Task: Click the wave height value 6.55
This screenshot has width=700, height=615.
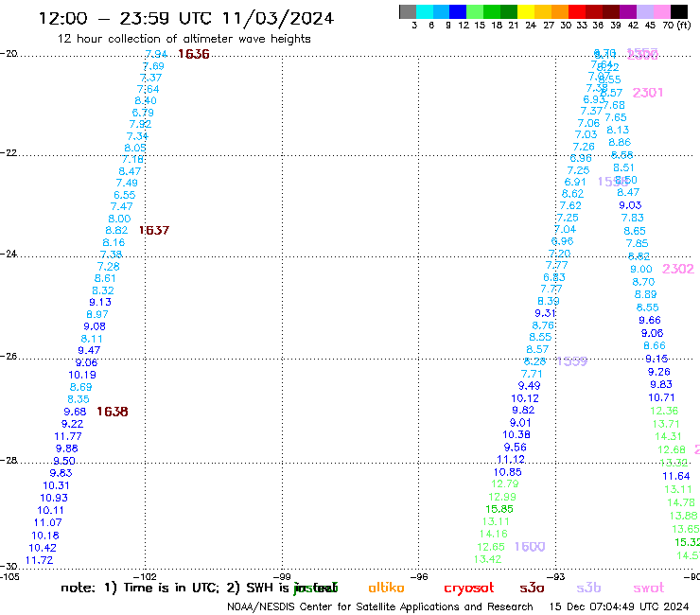Action: click(125, 195)
